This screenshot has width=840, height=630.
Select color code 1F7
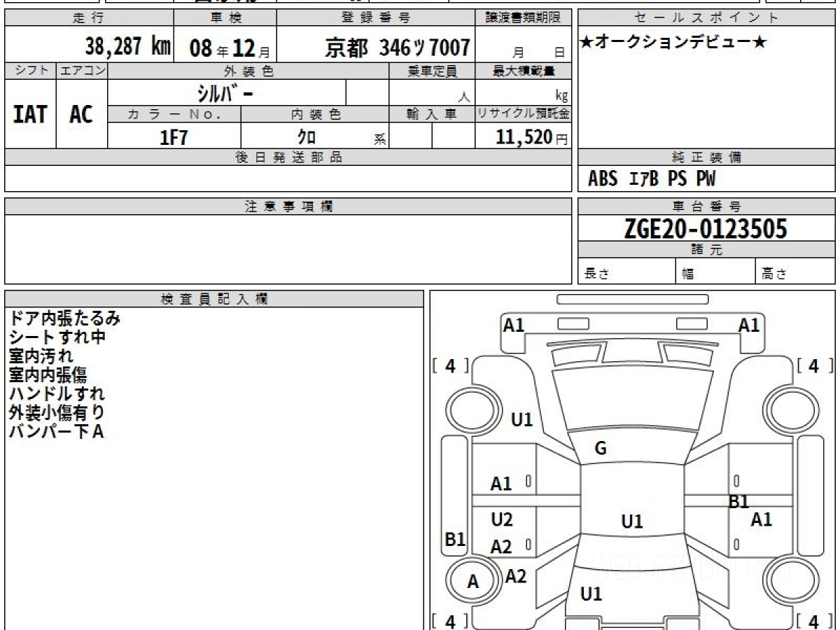click(174, 137)
